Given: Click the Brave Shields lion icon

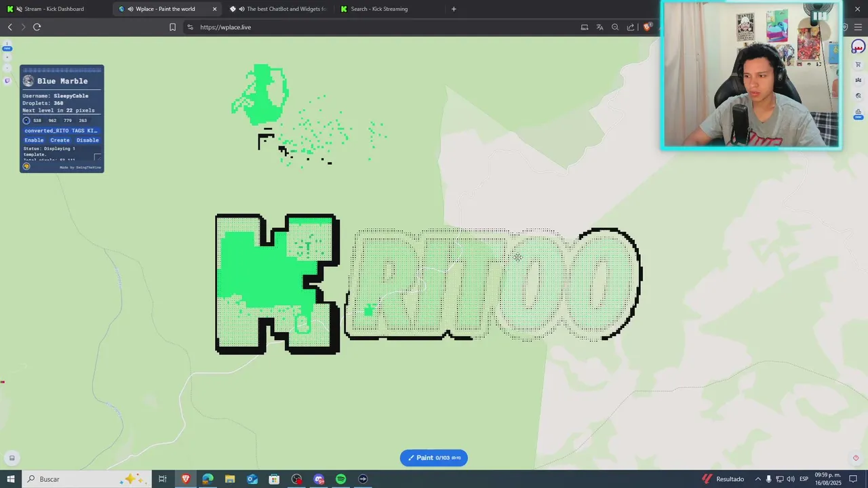Looking at the screenshot, I should tap(648, 27).
